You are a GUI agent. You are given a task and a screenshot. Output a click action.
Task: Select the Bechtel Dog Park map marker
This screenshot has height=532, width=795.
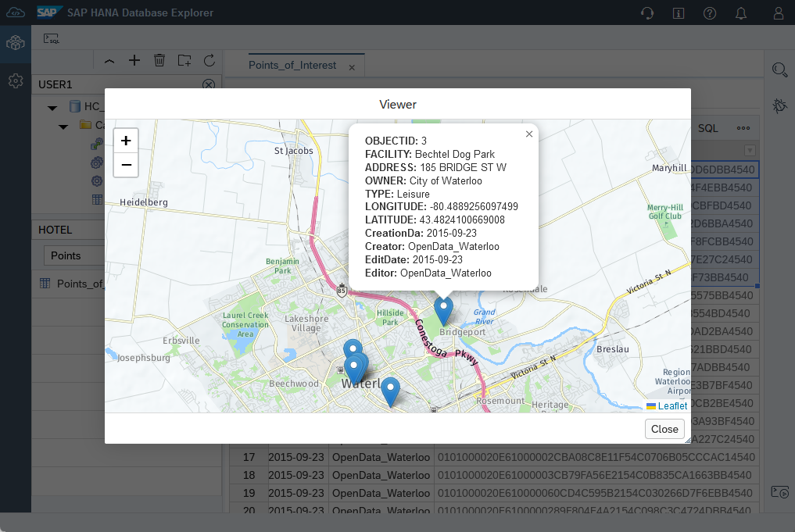tap(443, 311)
